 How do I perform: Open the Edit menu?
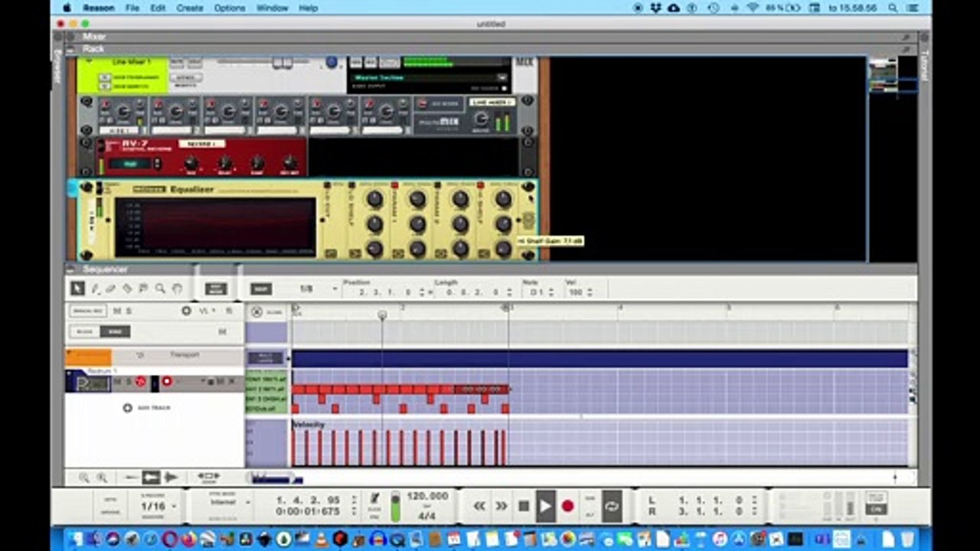point(158,8)
